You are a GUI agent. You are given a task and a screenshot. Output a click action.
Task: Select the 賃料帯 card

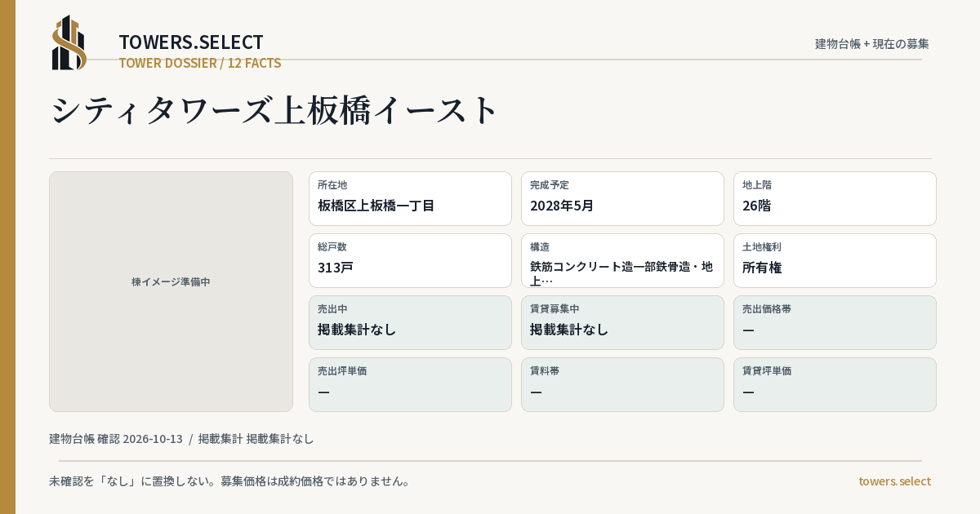(x=622, y=384)
